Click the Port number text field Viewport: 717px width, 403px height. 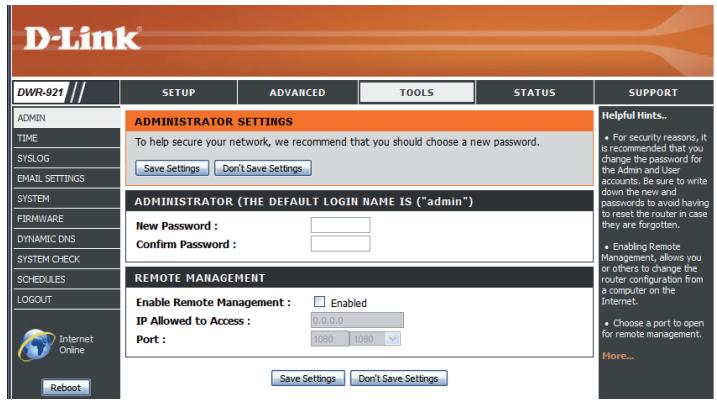coord(330,339)
